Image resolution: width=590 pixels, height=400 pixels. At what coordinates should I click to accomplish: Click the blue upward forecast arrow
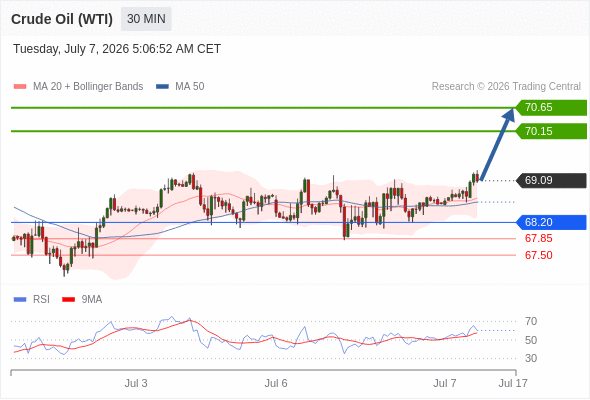tap(497, 144)
